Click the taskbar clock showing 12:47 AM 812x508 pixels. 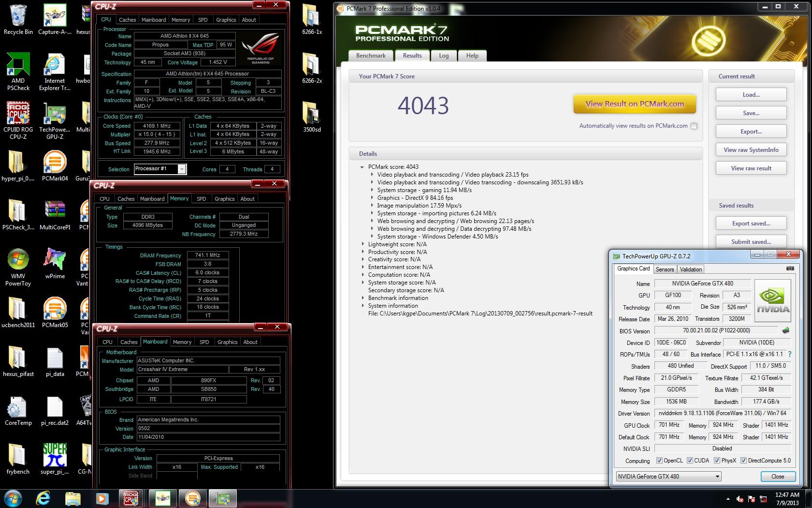pyautogui.click(x=787, y=499)
